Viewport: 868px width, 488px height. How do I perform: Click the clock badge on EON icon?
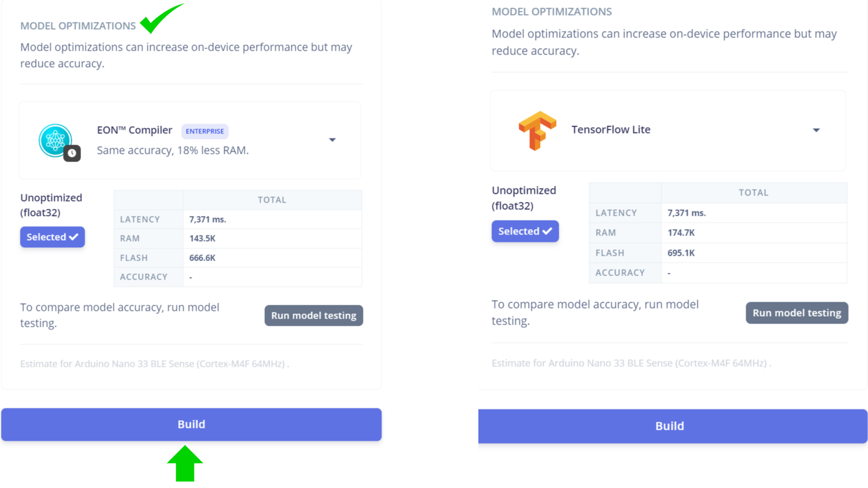[x=72, y=153]
